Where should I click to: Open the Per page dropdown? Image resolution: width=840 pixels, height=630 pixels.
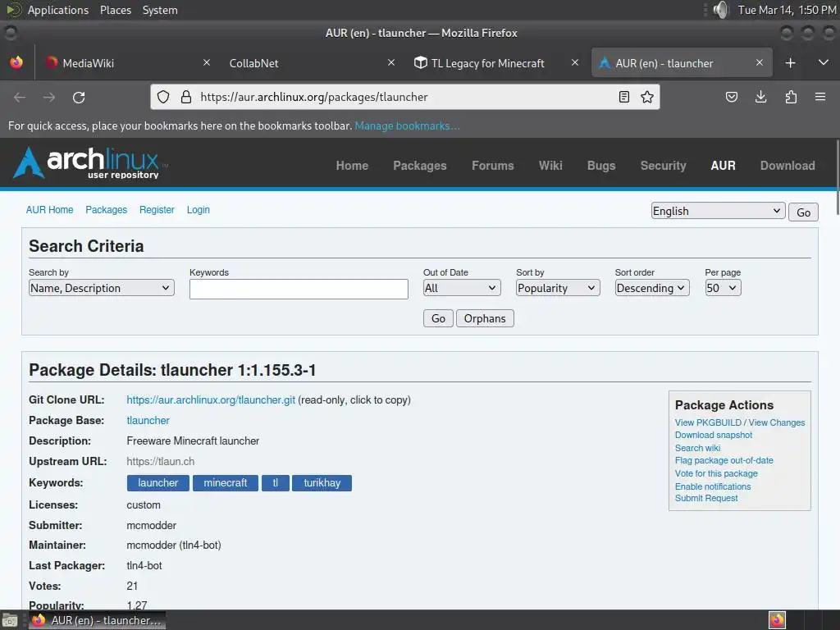[x=723, y=288]
